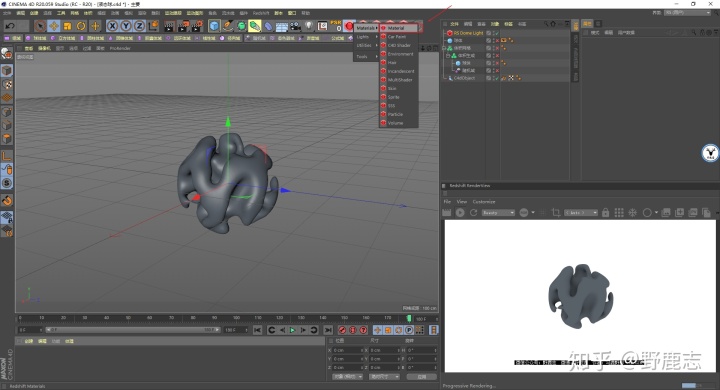The image size is (720, 390).
Task: Toggle layer checkbox of RS Dome Light
Action: (x=489, y=33)
